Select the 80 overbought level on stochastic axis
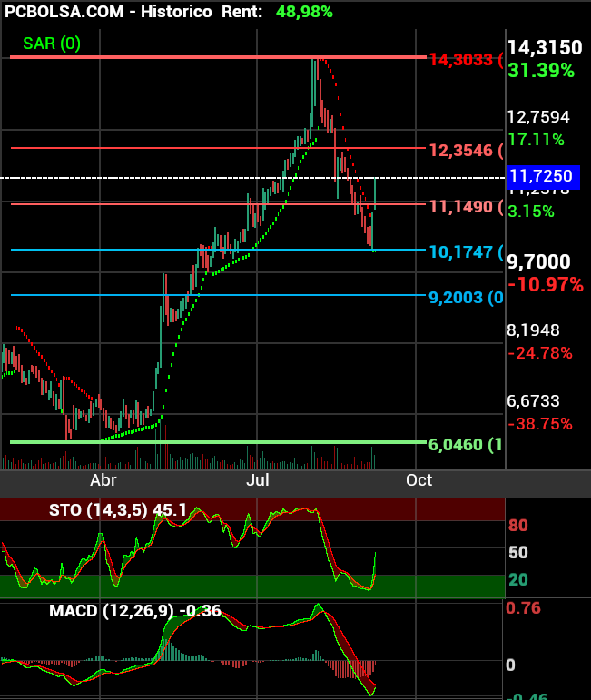The width and height of the screenshot is (591, 700). pos(518,525)
